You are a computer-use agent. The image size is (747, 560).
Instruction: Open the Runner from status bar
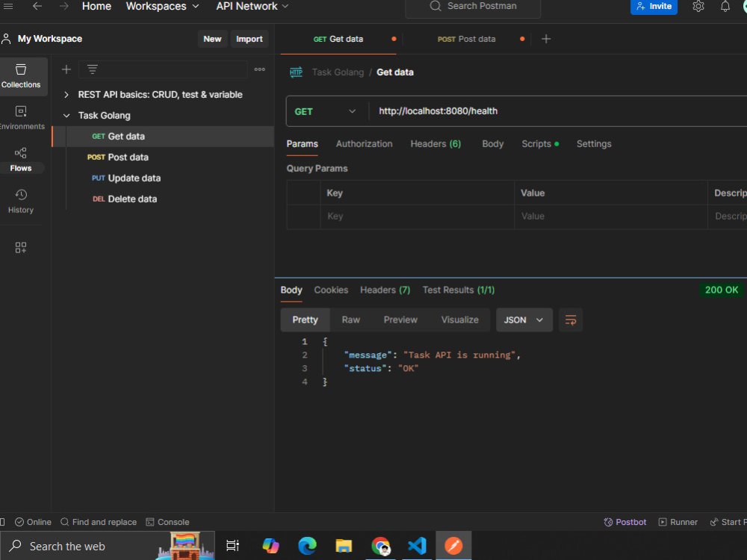678,522
